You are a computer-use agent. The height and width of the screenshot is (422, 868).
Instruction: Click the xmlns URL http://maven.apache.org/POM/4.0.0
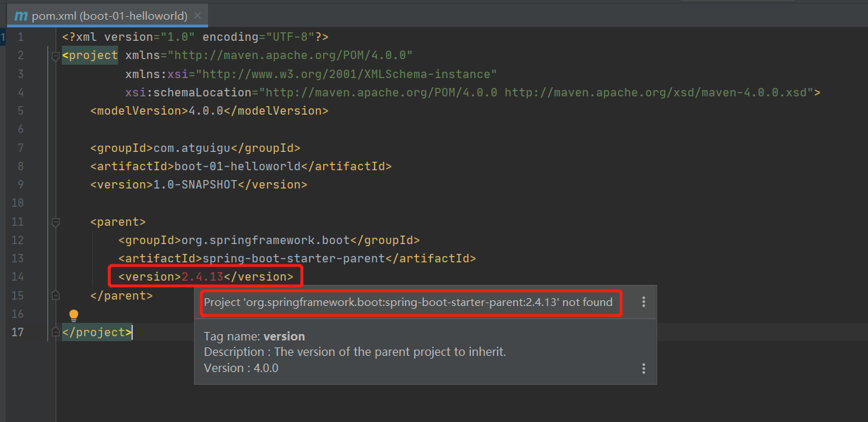point(290,56)
